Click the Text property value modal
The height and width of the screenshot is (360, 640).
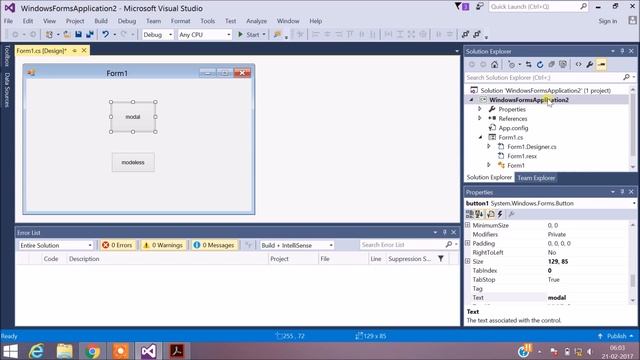[557, 298]
